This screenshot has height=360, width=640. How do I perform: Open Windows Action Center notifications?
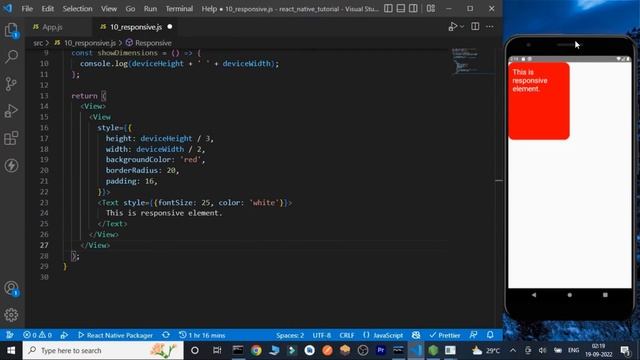tap(625, 350)
